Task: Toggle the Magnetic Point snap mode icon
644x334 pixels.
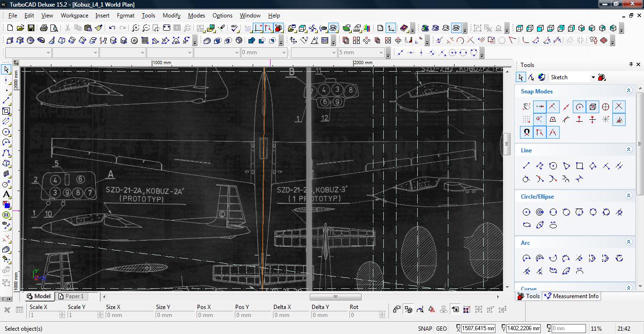Action: click(x=527, y=133)
